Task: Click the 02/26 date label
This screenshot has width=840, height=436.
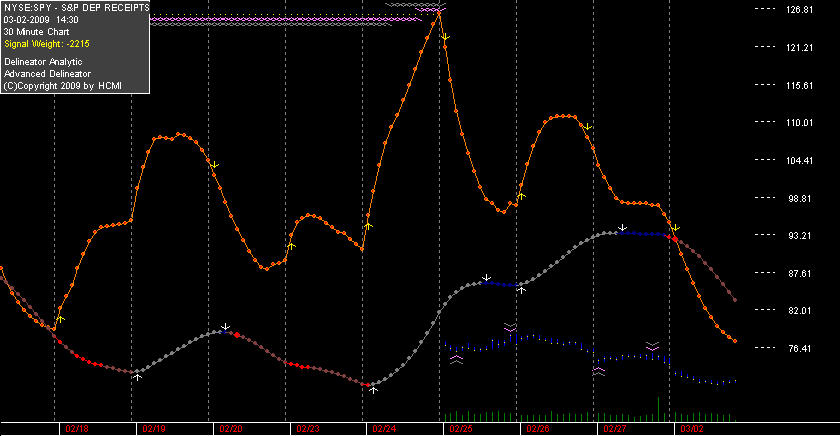Action: click(538, 429)
